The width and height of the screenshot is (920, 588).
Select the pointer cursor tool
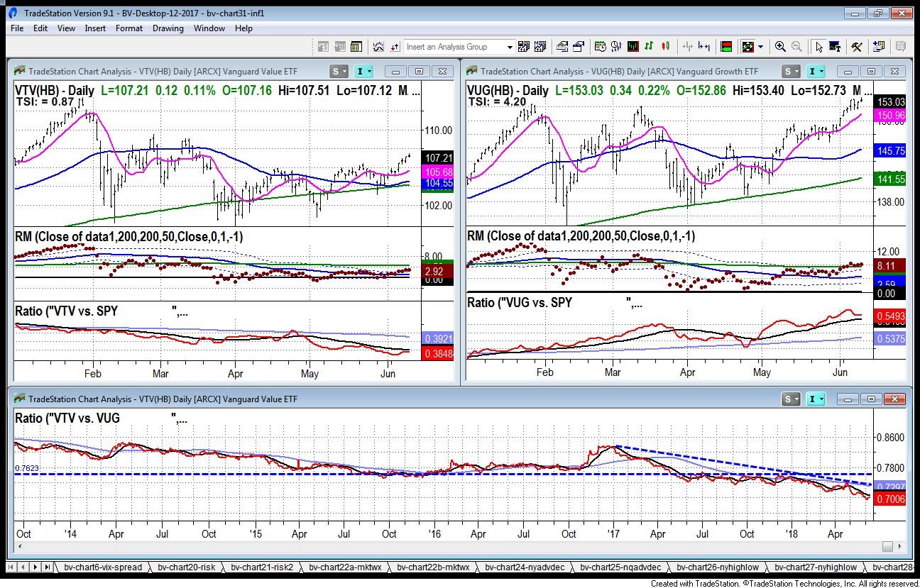pyautogui.click(x=819, y=47)
